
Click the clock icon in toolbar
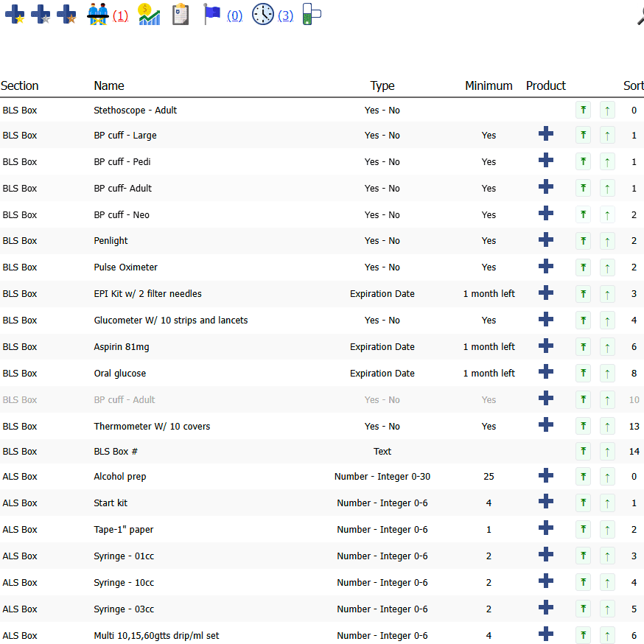(x=263, y=15)
